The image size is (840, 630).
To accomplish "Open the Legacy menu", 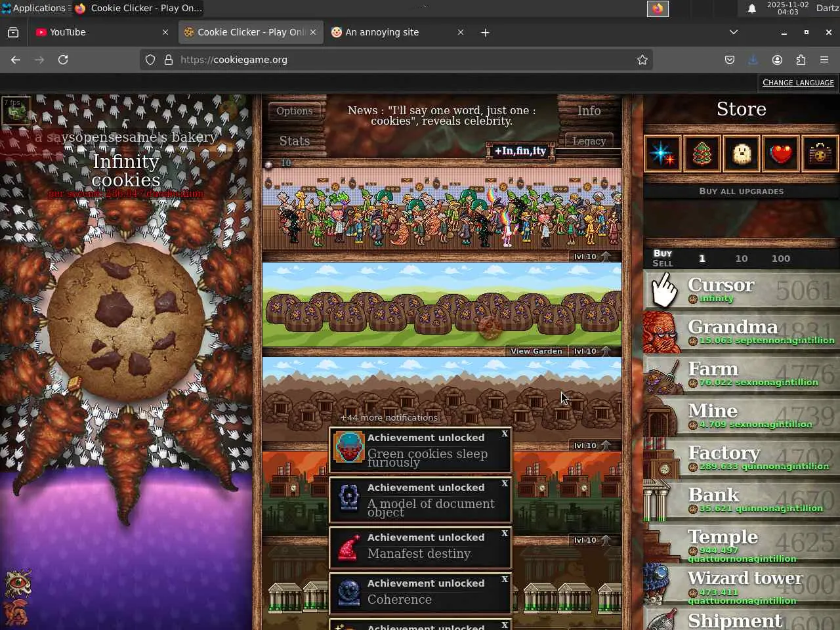I will [x=589, y=141].
